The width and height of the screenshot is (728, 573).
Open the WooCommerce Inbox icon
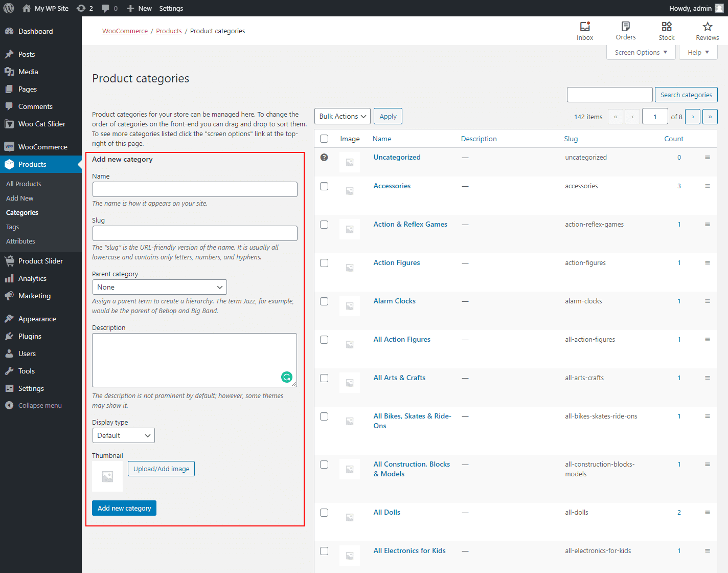tap(585, 27)
